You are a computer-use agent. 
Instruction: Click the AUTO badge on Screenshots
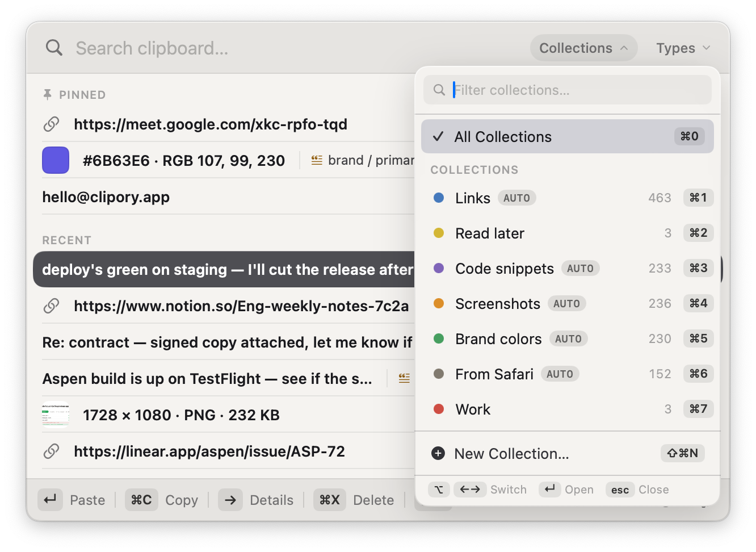566,303
